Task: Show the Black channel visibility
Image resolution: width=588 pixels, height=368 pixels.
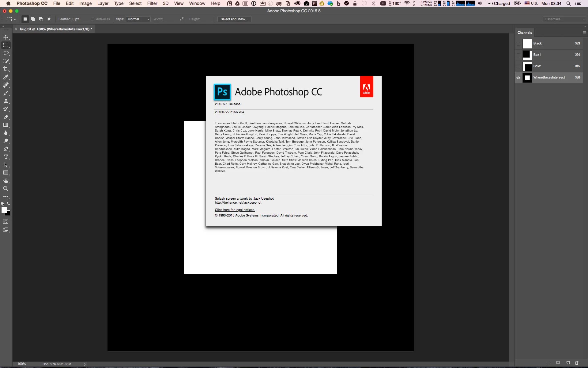Action: coord(518,44)
